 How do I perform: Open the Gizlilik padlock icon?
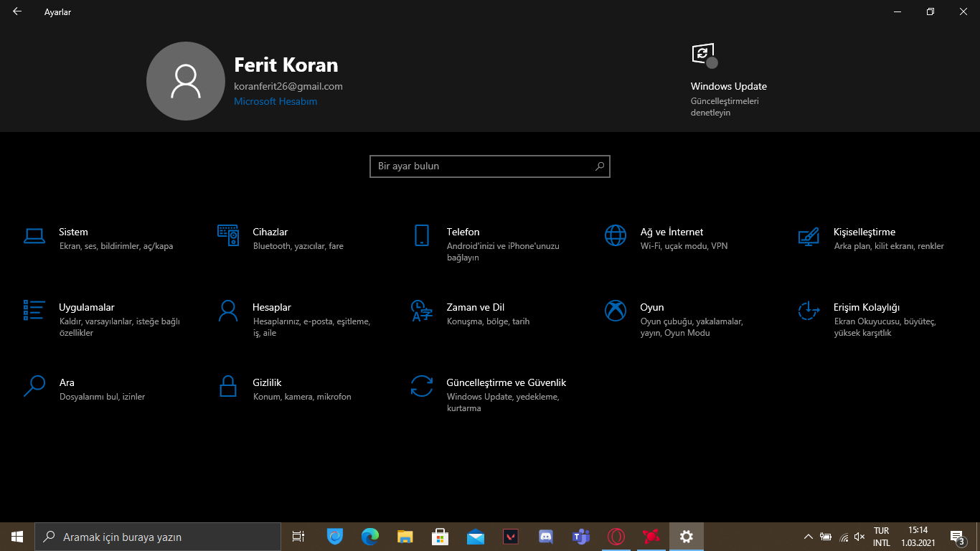pos(228,386)
